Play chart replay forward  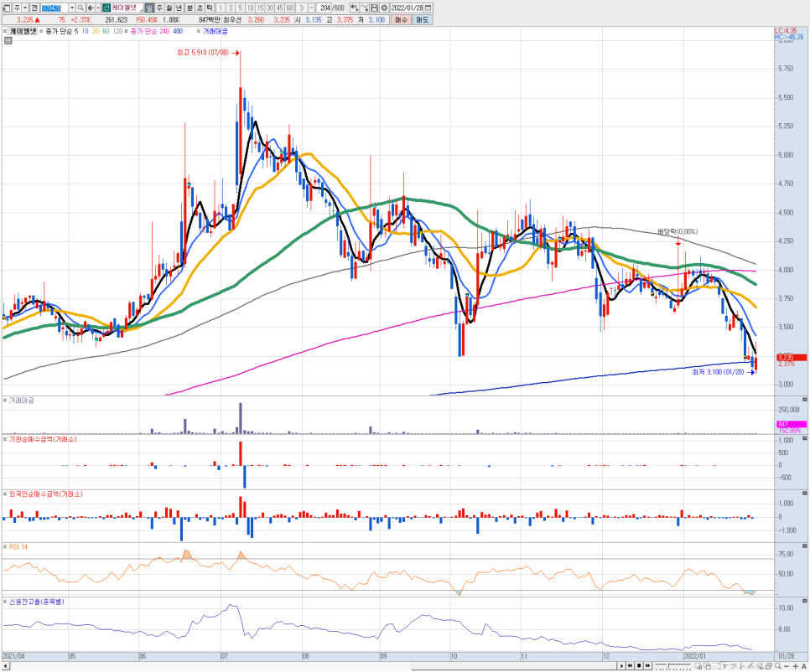(x=622, y=666)
